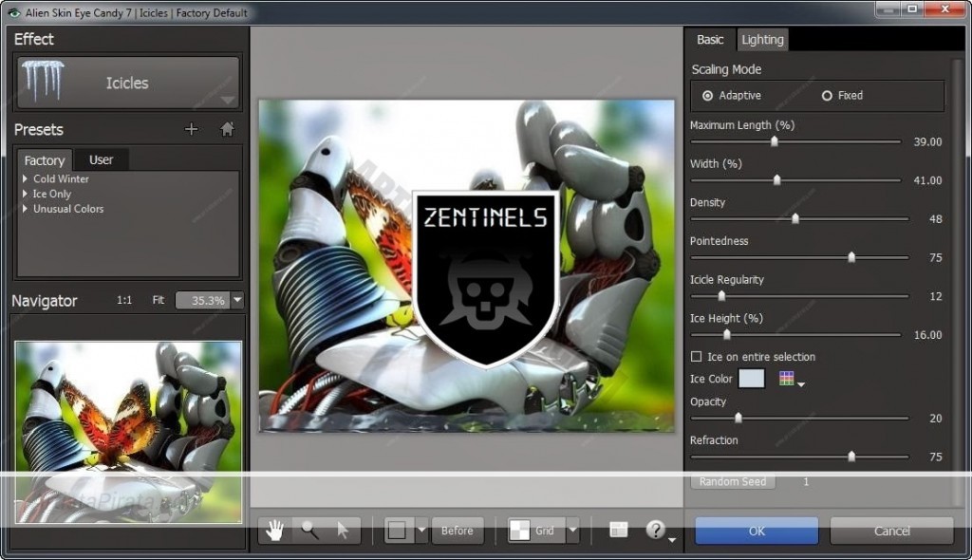Select the Zoom magnifier tool
The height and width of the screenshot is (560, 972).
(308, 531)
